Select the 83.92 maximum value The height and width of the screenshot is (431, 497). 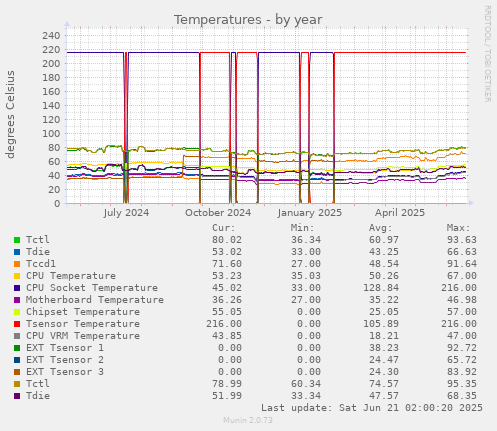point(462,372)
